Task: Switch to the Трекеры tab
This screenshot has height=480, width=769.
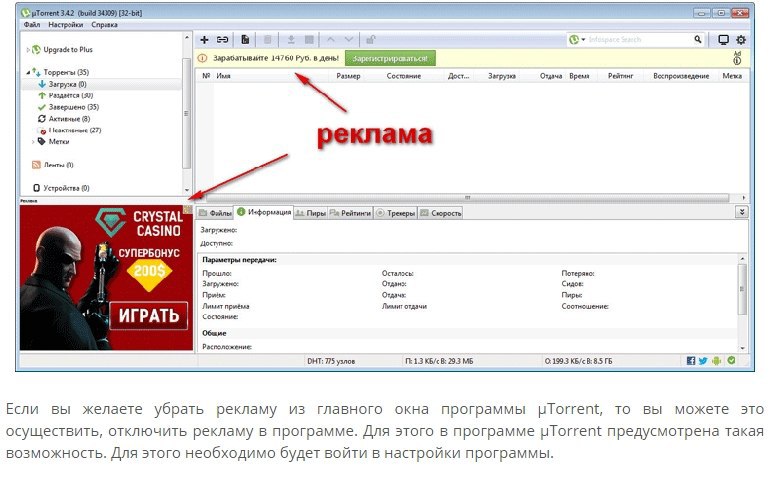Action: 399,213
